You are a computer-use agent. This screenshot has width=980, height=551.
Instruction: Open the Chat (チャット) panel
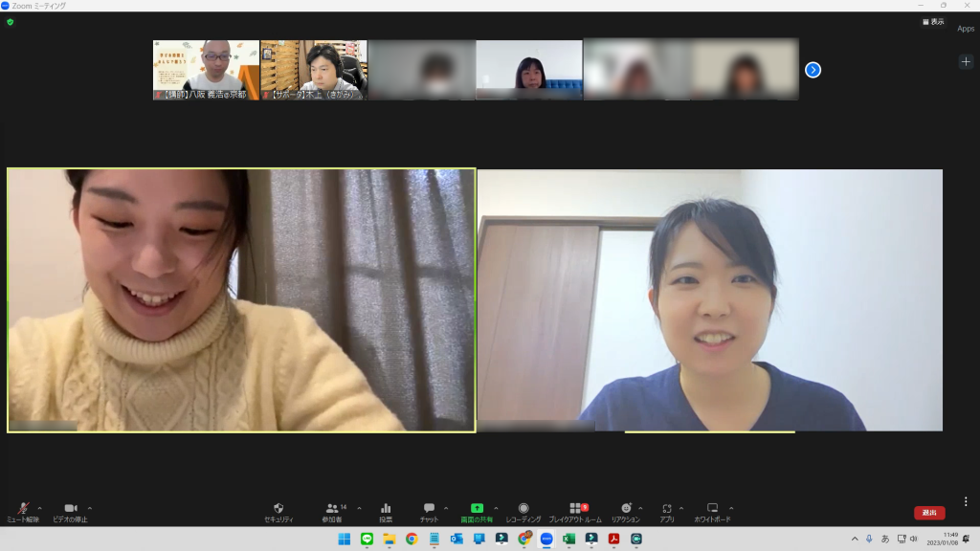click(x=429, y=508)
